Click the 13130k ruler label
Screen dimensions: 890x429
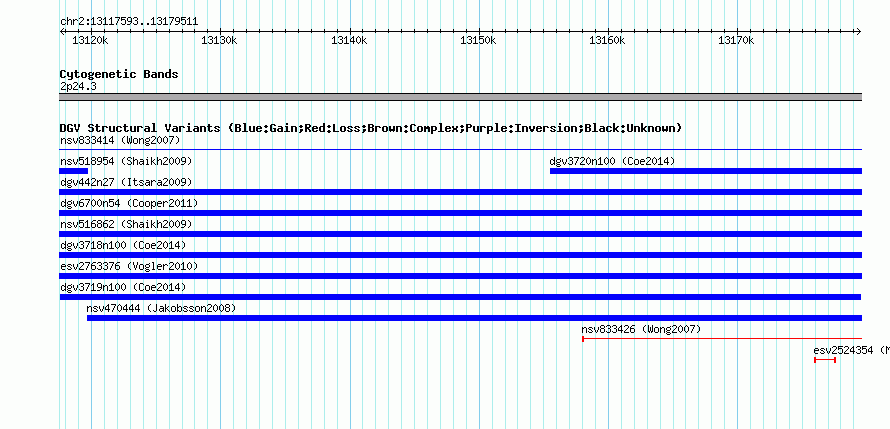(x=219, y=40)
